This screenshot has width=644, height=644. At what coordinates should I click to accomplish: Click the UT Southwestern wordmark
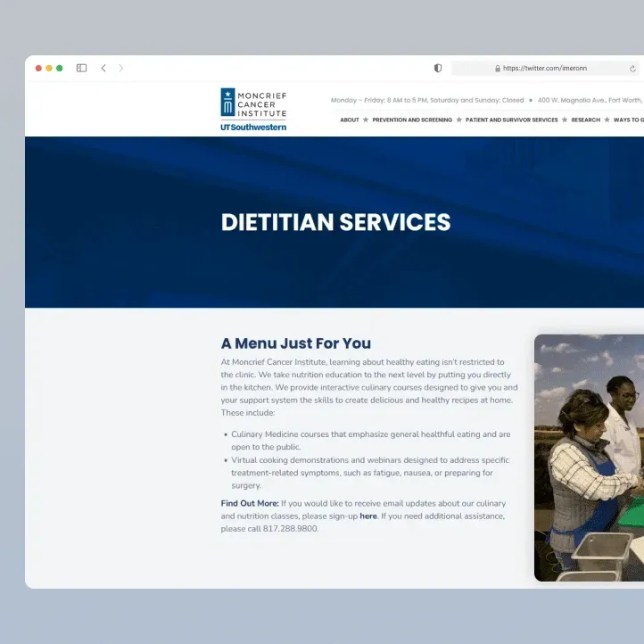coord(253,128)
